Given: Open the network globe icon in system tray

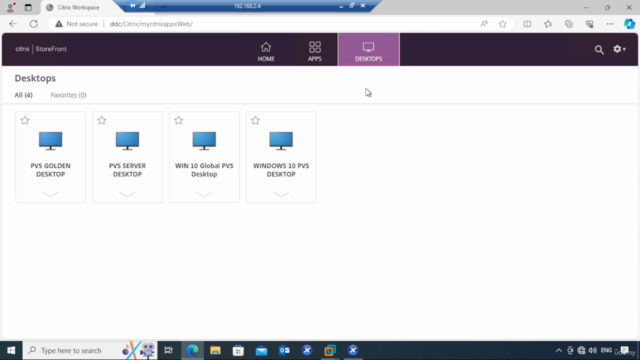Looking at the screenshot, I should [581, 350].
